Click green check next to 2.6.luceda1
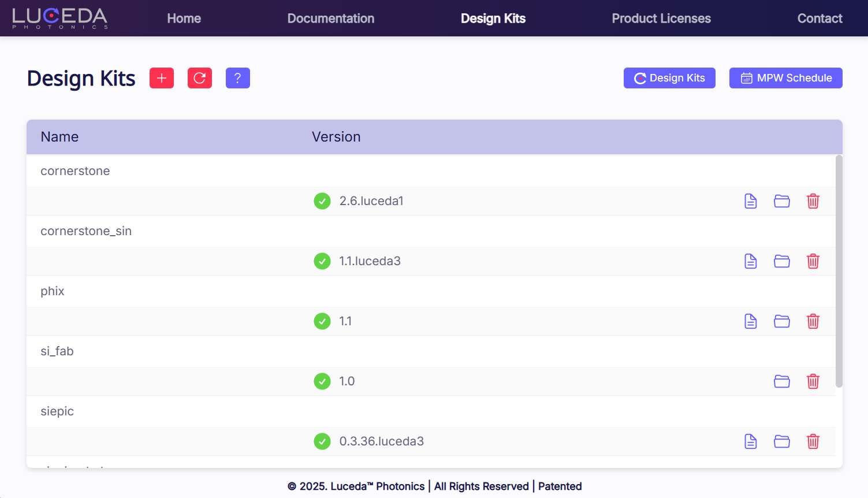Image resolution: width=868 pixels, height=498 pixels. 322,201
